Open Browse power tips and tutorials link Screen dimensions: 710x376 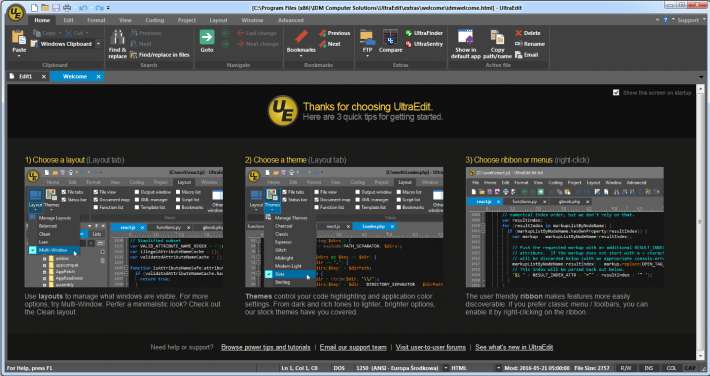point(266,347)
